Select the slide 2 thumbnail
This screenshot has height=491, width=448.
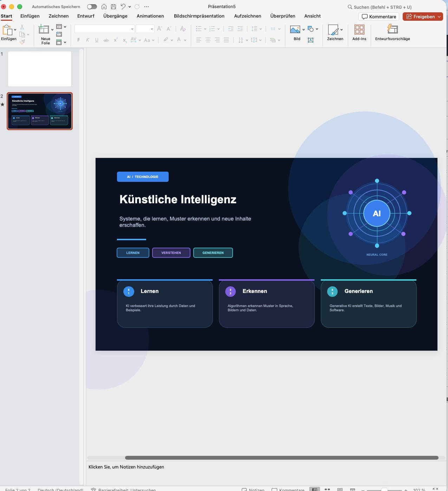point(40,111)
